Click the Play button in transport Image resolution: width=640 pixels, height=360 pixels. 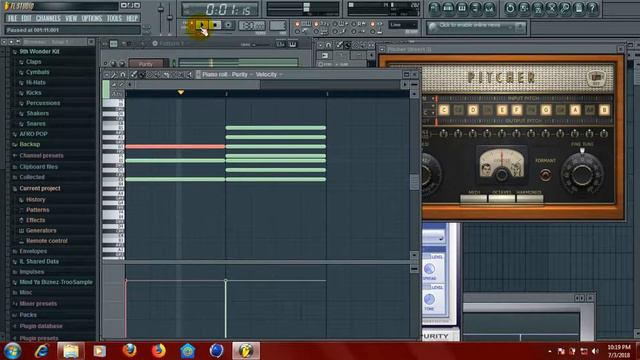pyautogui.click(x=201, y=25)
